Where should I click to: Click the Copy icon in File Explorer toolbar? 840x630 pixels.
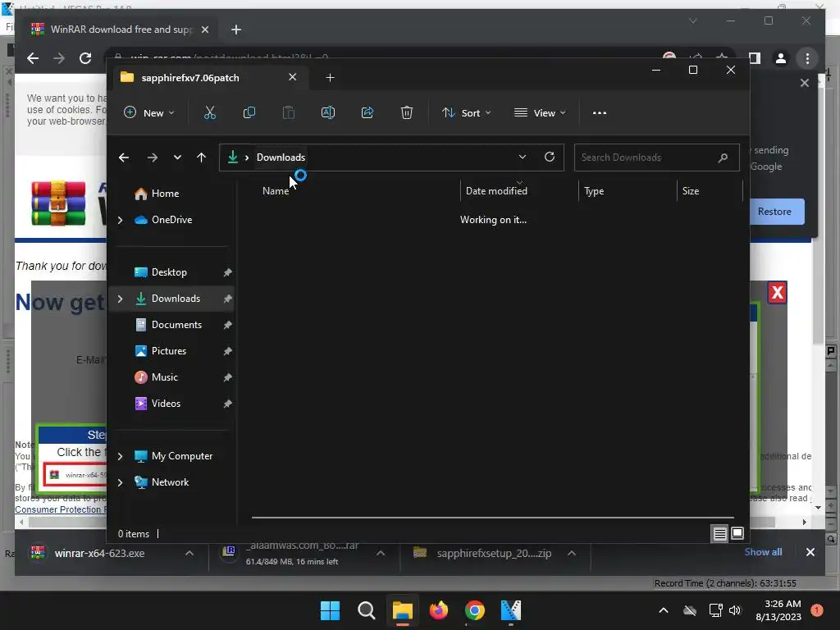[x=249, y=113]
